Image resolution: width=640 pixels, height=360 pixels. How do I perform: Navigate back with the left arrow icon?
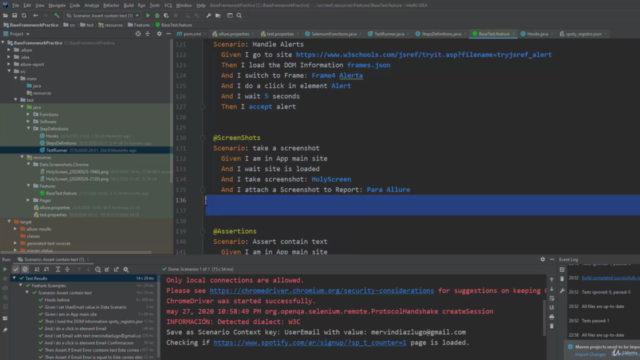(36, 16)
